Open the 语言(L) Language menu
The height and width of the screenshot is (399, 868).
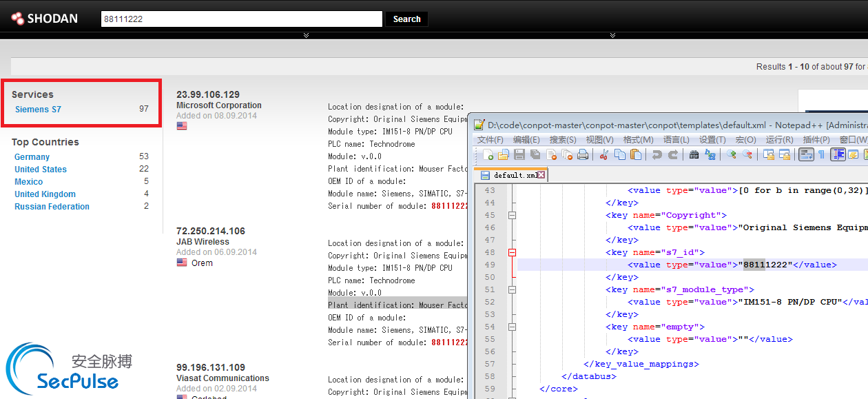tap(676, 140)
